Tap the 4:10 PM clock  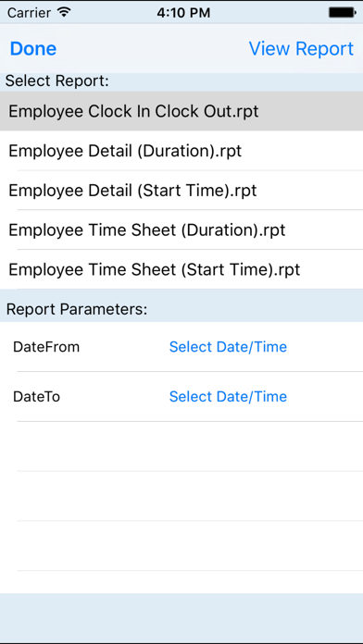tap(183, 12)
